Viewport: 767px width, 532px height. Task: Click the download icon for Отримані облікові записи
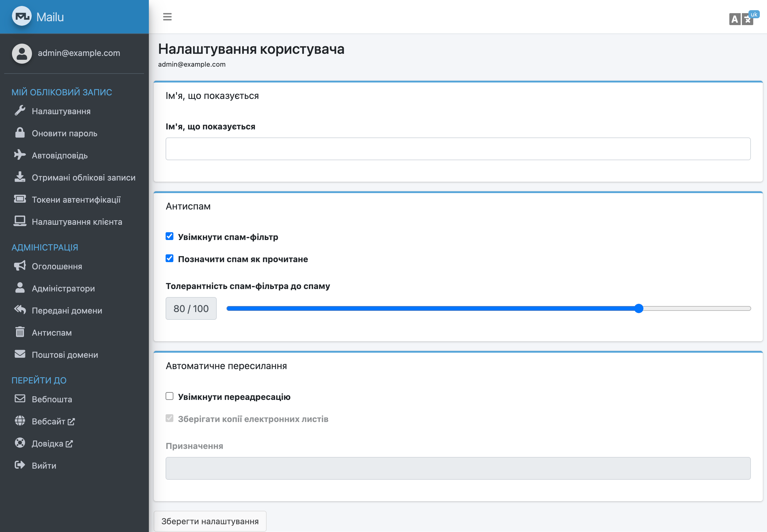pyautogui.click(x=20, y=177)
